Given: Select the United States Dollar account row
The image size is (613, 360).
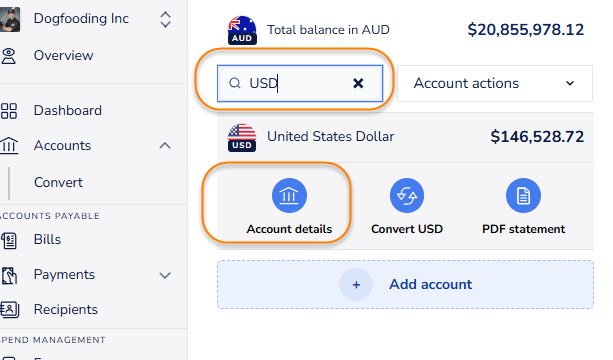Looking at the screenshot, I should click(x=405, y=137).
